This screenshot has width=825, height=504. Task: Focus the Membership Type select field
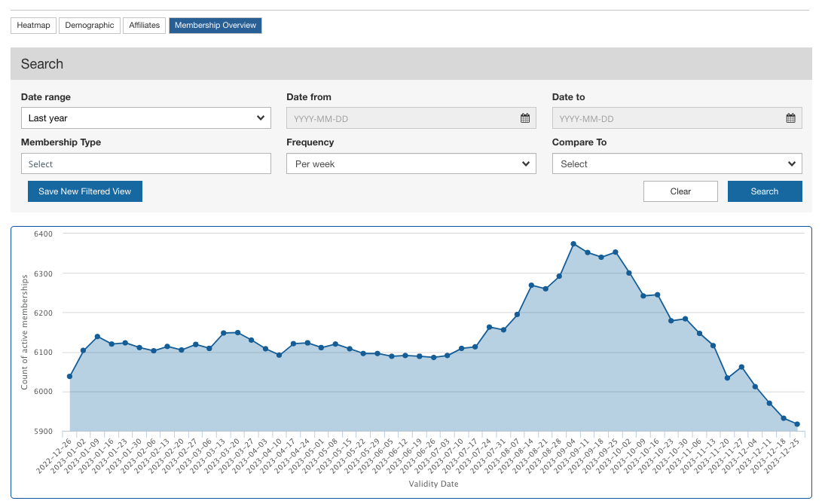click(x=145, y=163)
